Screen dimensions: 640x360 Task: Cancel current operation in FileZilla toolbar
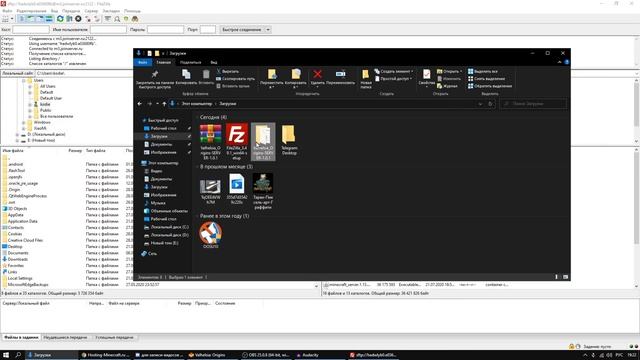[78, 19]
